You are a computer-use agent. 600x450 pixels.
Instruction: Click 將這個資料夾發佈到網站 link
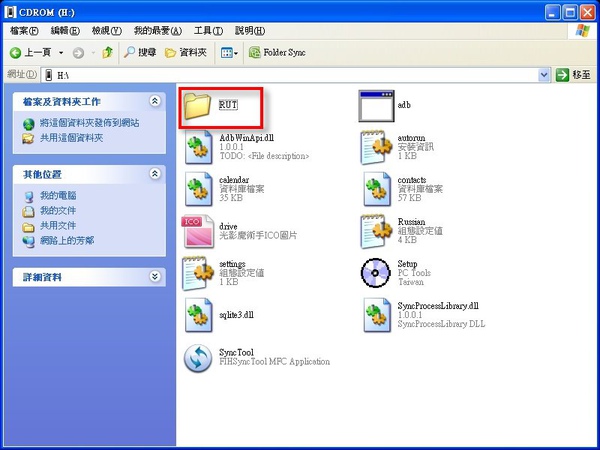point(88,123)
